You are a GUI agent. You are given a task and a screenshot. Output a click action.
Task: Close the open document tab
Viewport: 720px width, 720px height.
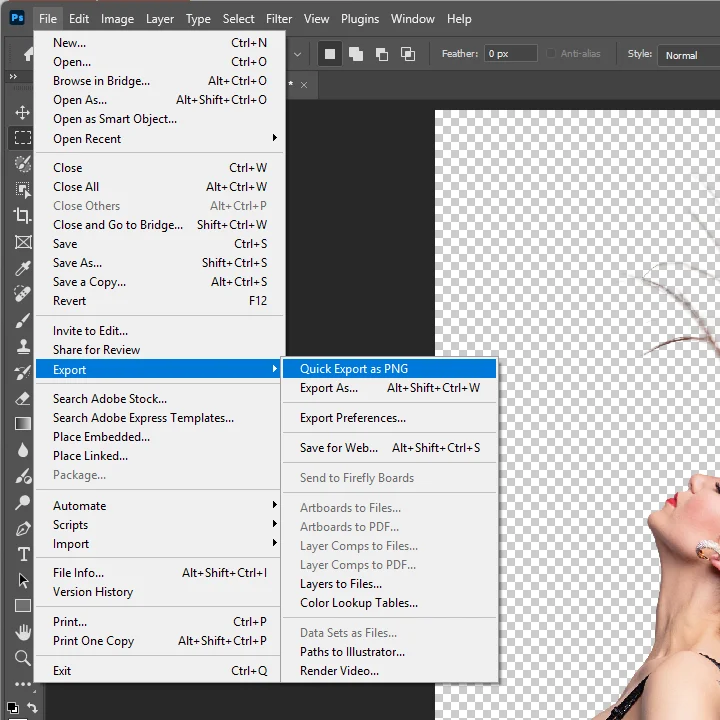(304, 85)
